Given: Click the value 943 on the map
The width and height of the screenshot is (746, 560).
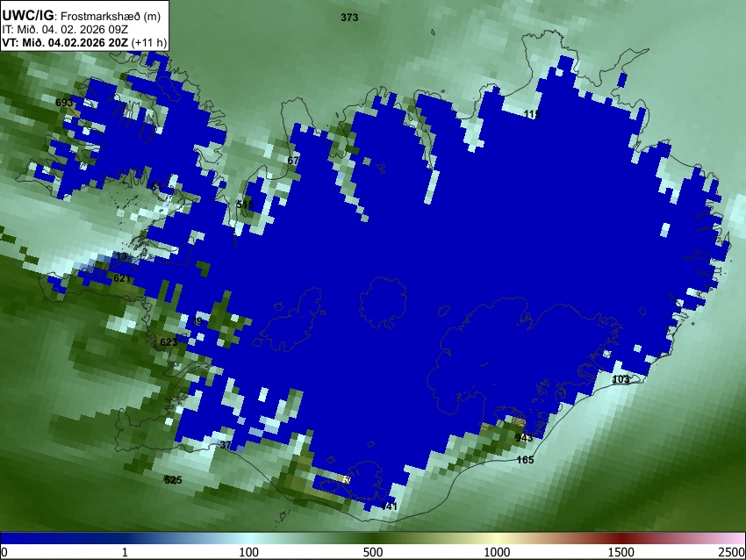Looking at the screenshot, I should click(x=524, y=438).
